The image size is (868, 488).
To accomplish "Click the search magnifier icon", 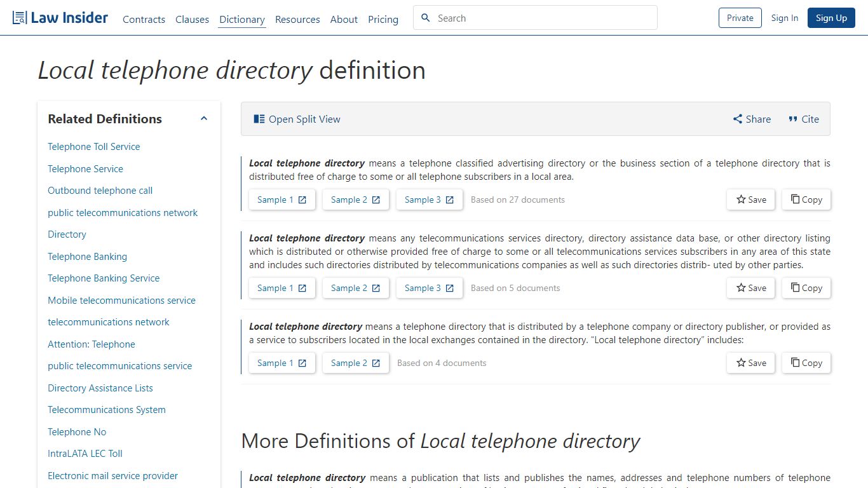I will (x=426, y=18).
